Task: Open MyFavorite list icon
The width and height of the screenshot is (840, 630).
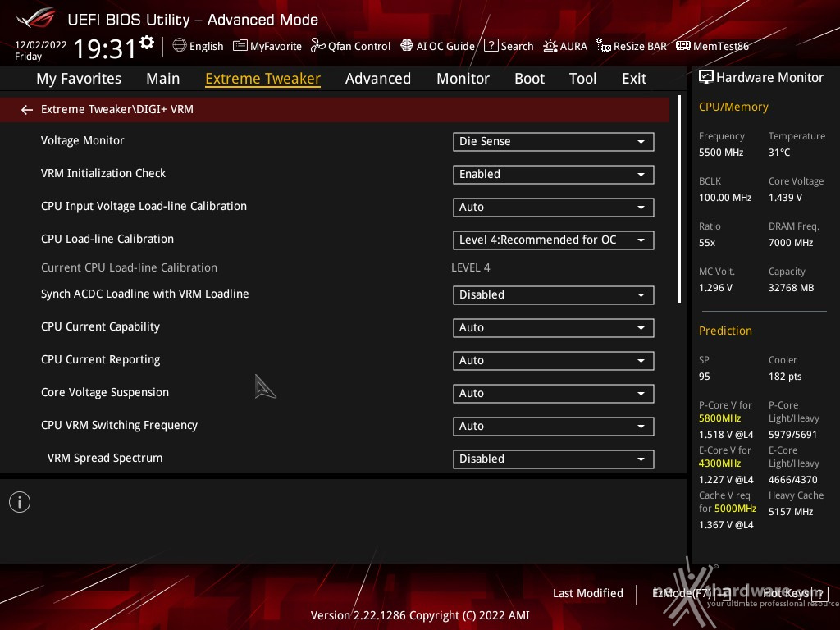Action: pyautogui.click(x=240, y=46)
